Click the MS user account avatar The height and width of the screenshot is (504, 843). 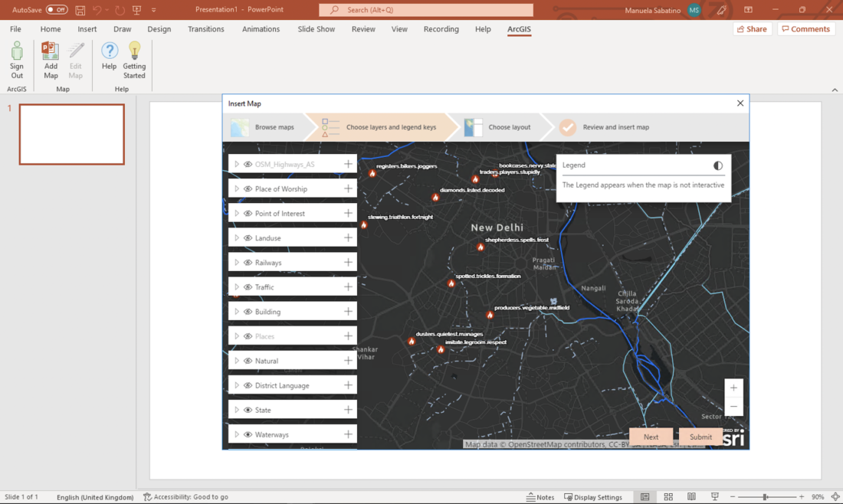click(694, 10)
